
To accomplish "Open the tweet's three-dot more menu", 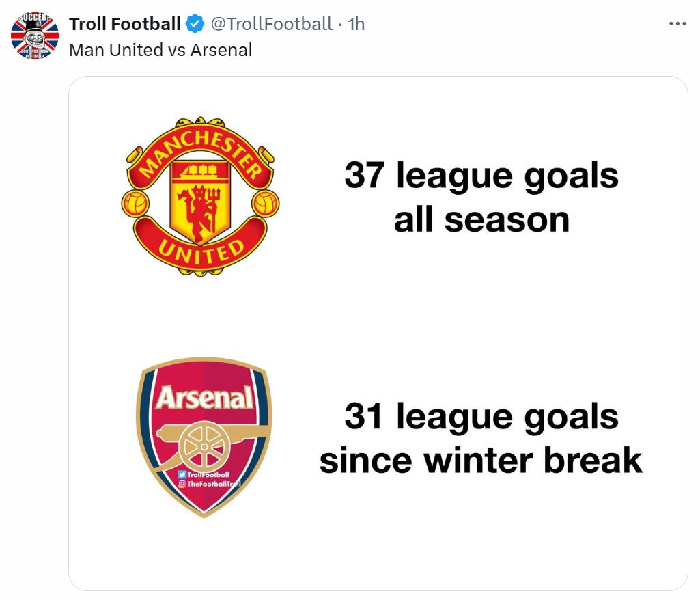I will [677, 24].
